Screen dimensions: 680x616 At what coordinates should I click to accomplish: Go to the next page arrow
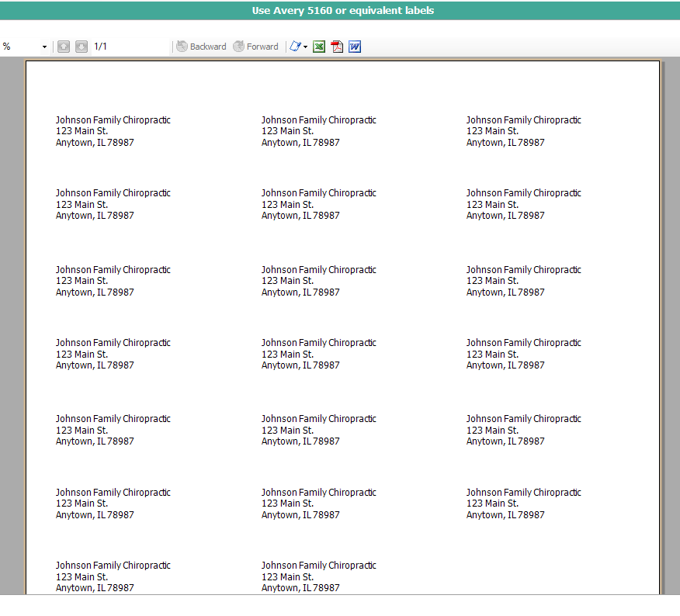(x=82, y=47)
